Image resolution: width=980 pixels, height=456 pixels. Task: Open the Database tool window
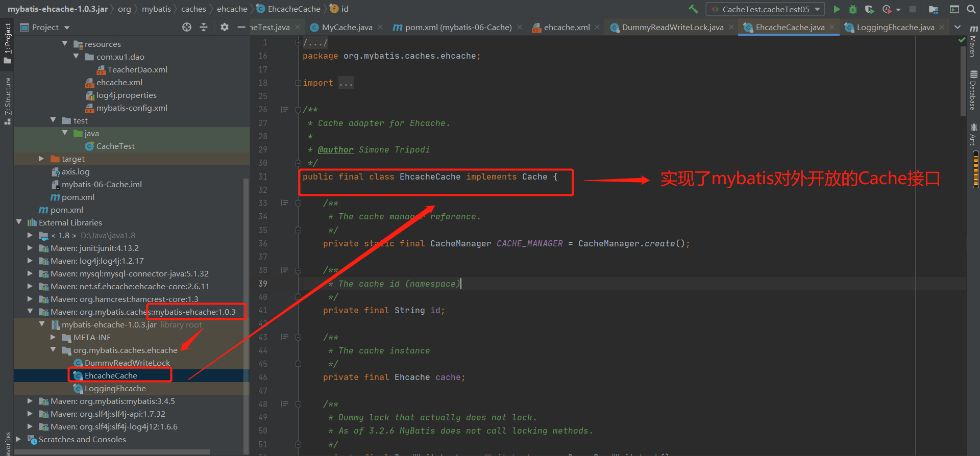(x=973, y=90)
